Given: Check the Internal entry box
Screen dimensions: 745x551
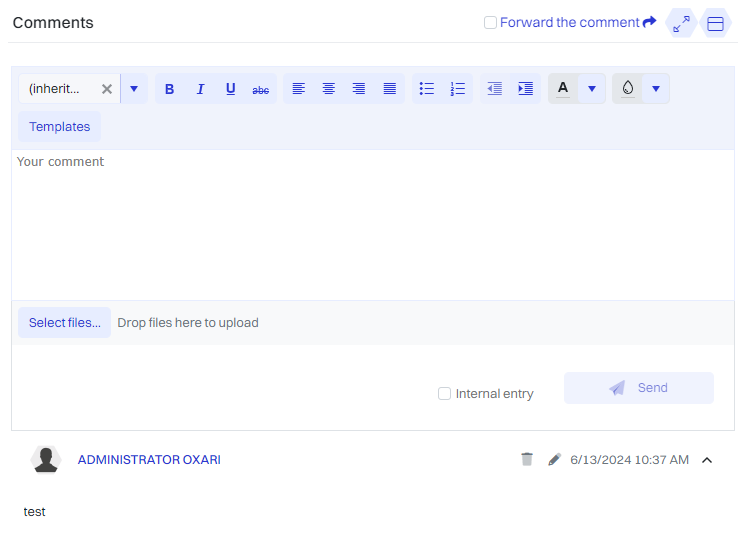Looking at the screenshot, I should [x=445, y=394].
